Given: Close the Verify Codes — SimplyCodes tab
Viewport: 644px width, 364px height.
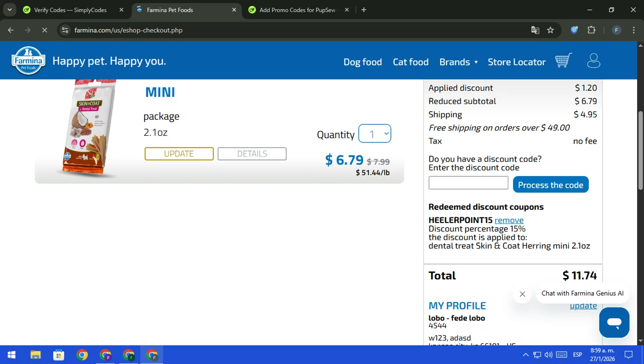Looking at the screenshot, I should (x=122, y=9).
